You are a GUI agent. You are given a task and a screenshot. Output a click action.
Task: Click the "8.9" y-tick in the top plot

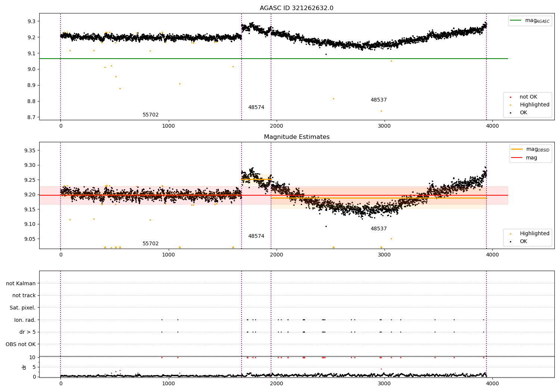pos(31,85)
